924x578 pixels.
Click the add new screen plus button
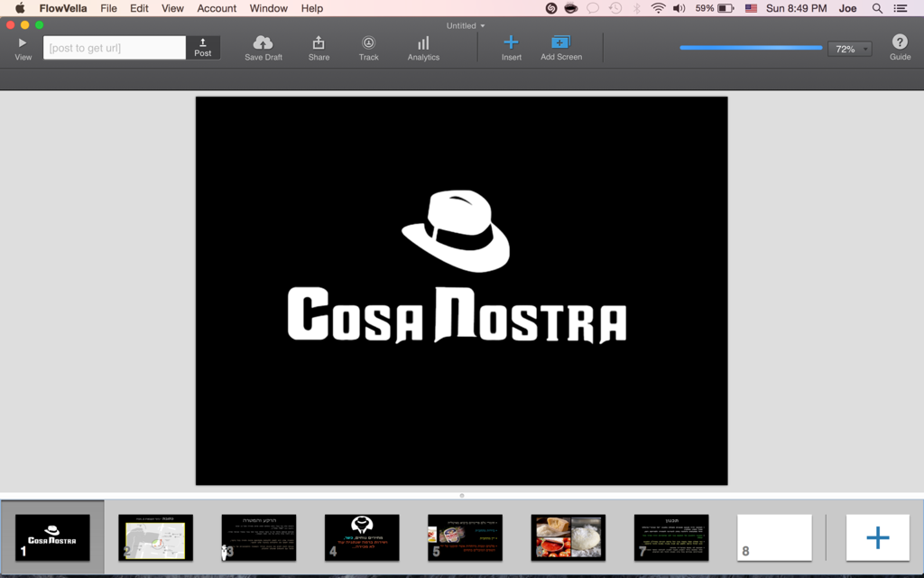coord(877,537)
